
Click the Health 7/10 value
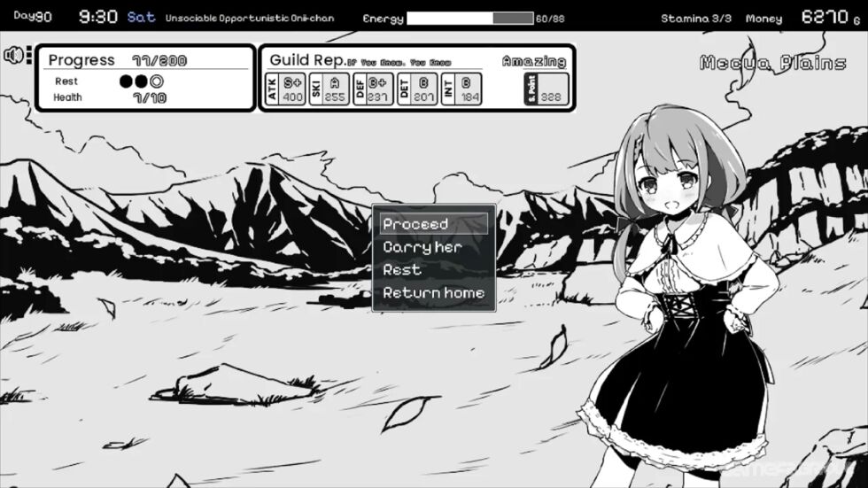150,98
